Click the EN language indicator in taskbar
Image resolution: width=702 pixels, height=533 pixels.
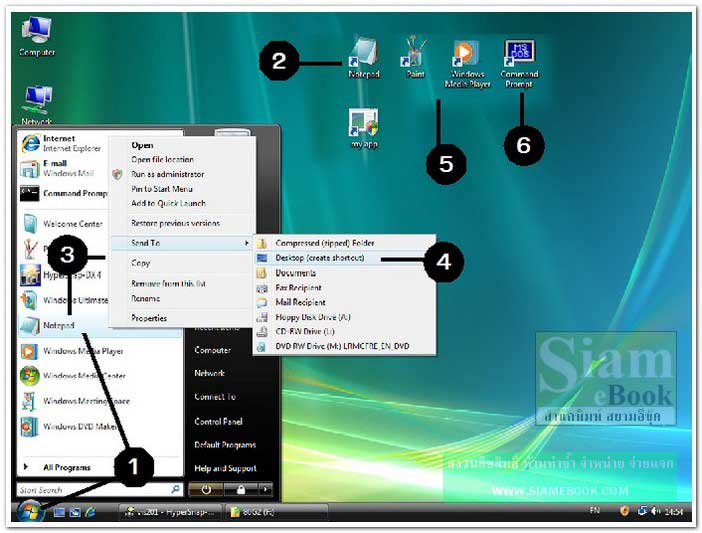pos(595,510)
